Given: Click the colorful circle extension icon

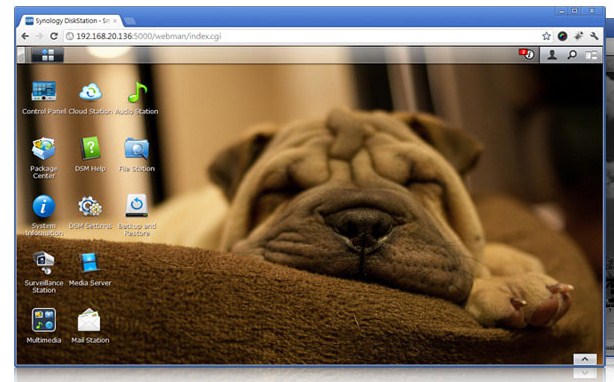Looking at the screenshot, I should click(x=562, y=36).
